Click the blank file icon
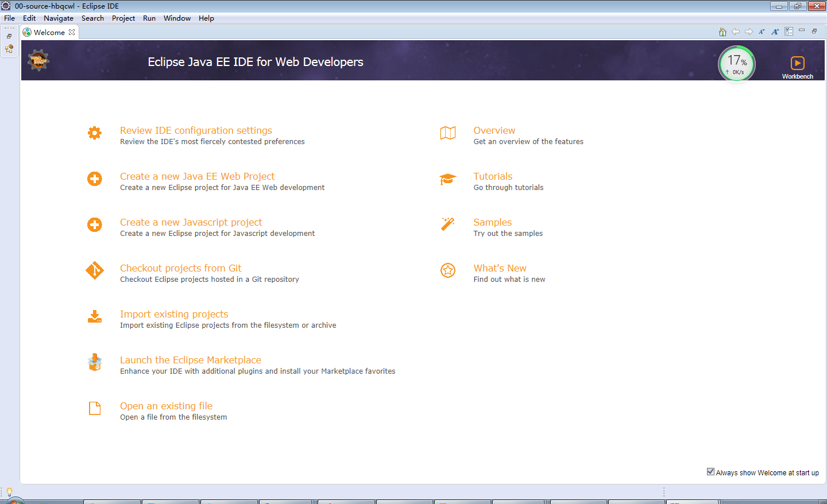This screenshot has height=504, width=827. [x=95, y=408]
